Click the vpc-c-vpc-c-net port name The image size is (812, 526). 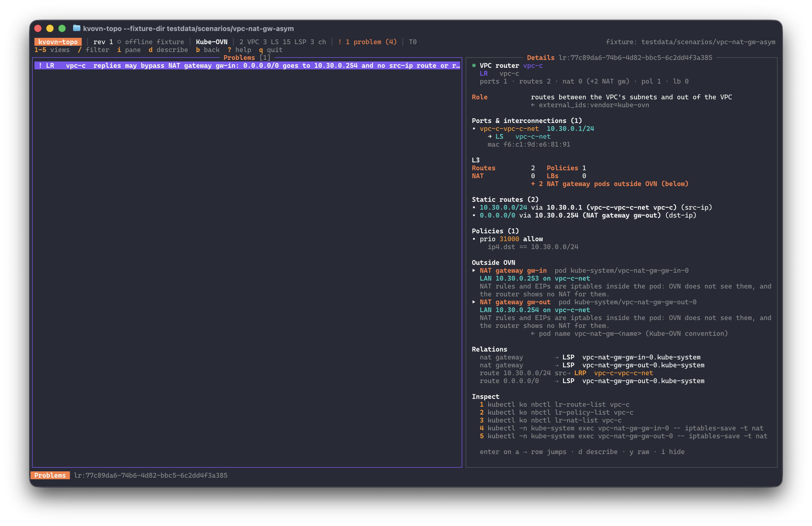coord(509,128)
